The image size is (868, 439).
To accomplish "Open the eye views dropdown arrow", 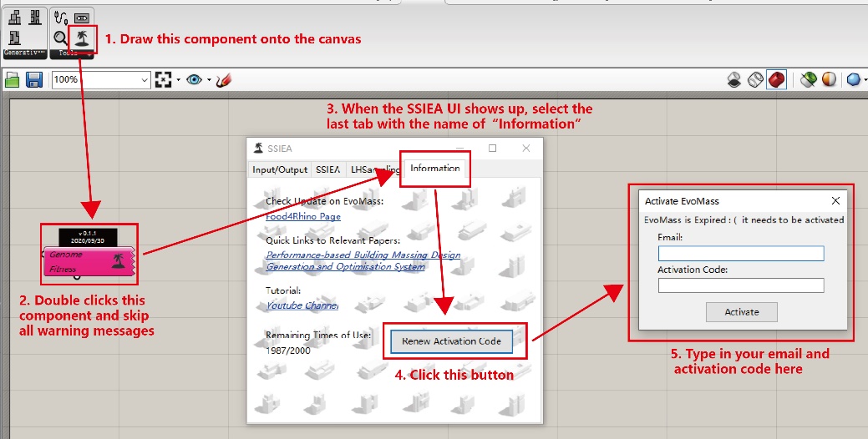I will click(x=209, y=80).
